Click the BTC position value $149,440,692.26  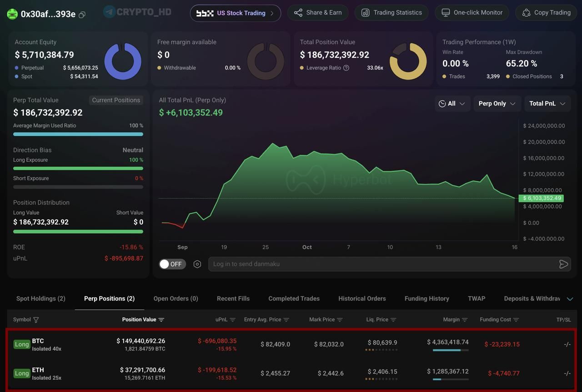141,341
